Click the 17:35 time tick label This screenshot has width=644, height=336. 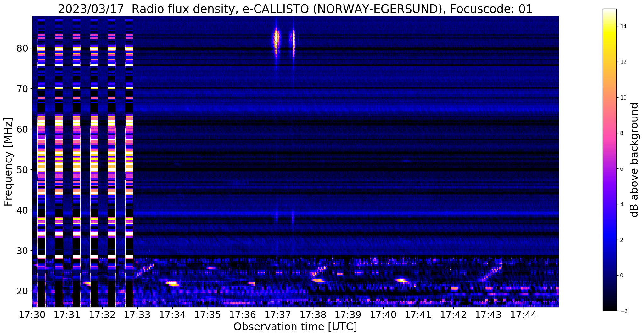tap(208, 315)
